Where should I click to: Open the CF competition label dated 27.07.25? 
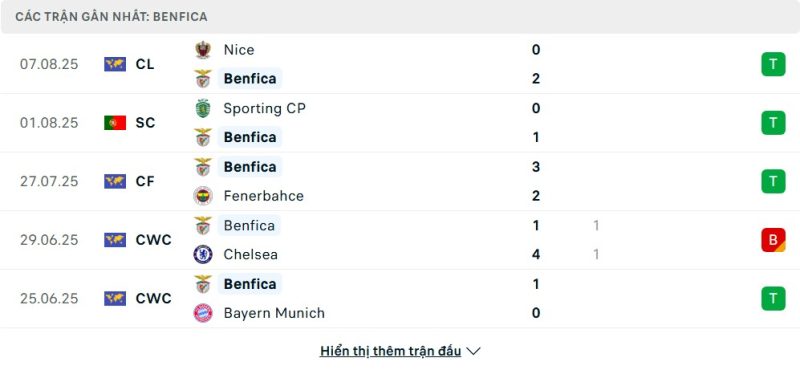145,181
